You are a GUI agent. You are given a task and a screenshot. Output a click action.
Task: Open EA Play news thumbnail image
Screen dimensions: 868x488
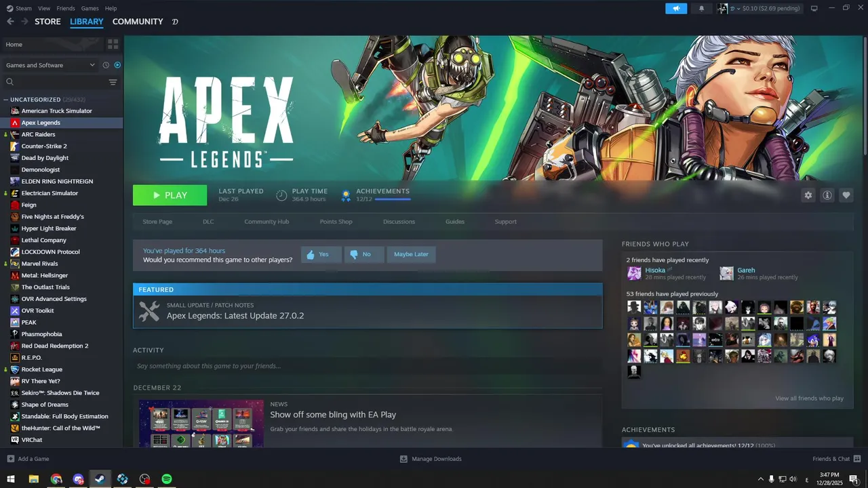tap(201, 424)
